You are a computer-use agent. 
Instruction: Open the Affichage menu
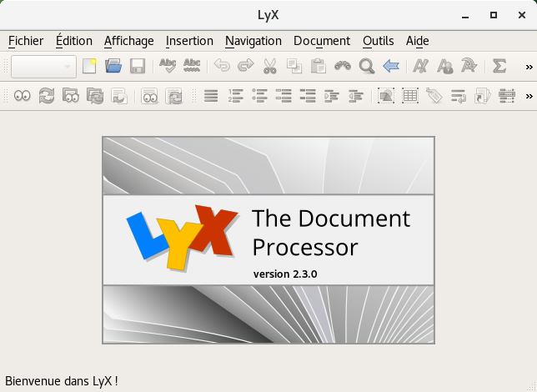pos(129,41)
